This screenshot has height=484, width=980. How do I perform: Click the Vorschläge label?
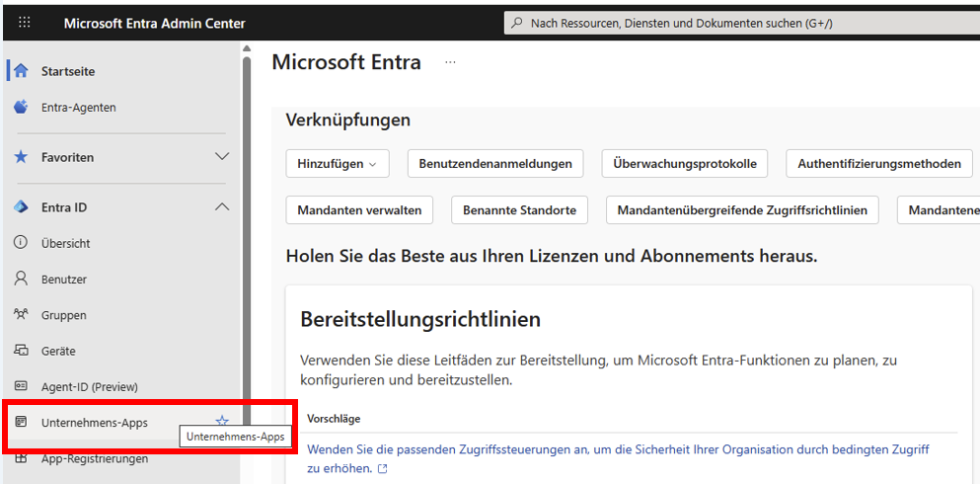(334, 419)
